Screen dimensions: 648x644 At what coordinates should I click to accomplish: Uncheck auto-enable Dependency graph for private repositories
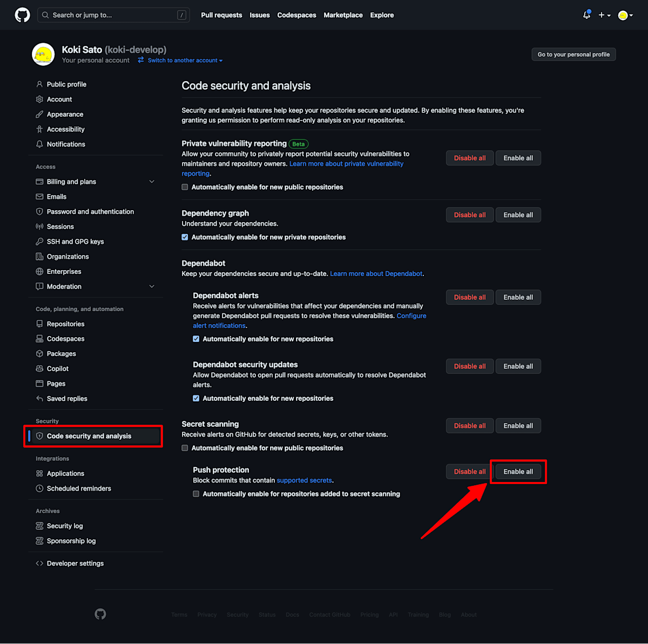[x=185, y=237]
